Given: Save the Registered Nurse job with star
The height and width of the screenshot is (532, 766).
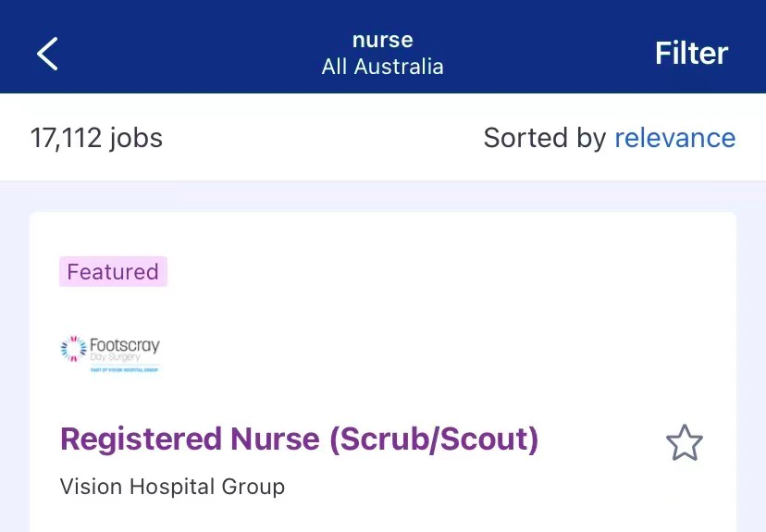Looking at the screenshot, I should (x=685, y=442).
